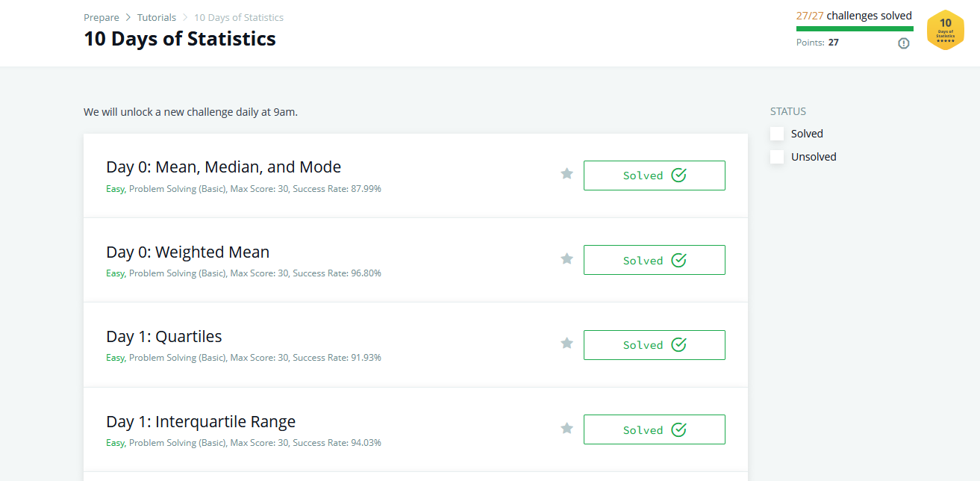This screenshot has width=980, height=481.
Task: Navigate to Prepare in the breadcrumb
Action: pos(102,17)
